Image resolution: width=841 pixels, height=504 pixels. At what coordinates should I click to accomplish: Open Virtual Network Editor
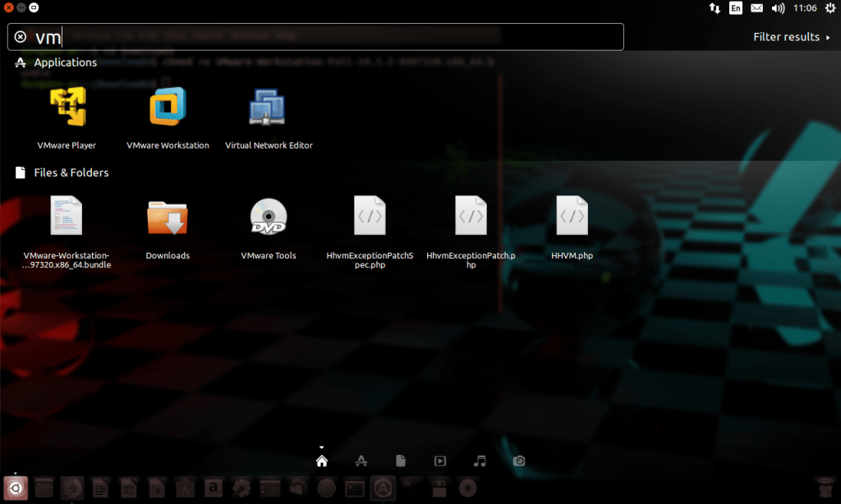point(269,118)
